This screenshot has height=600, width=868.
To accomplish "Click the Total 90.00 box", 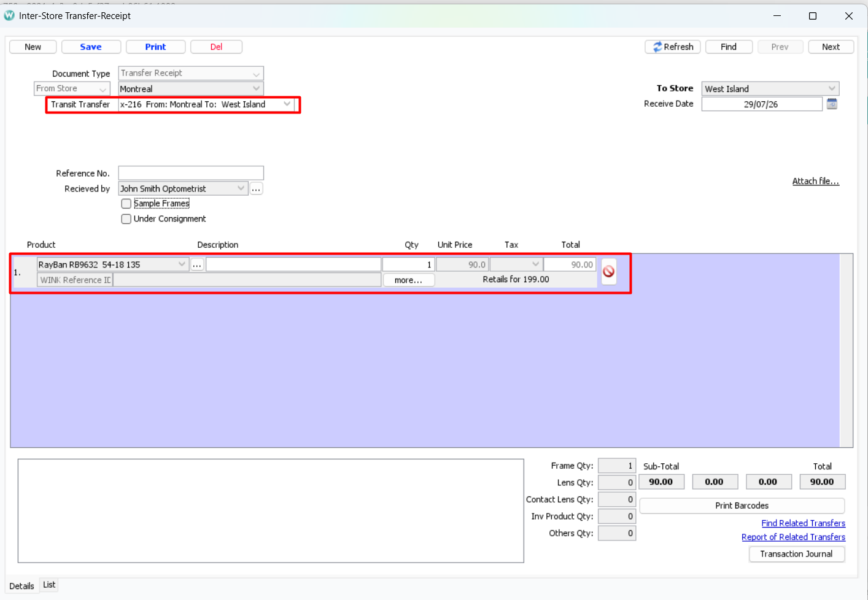I will tap(822, 482).
